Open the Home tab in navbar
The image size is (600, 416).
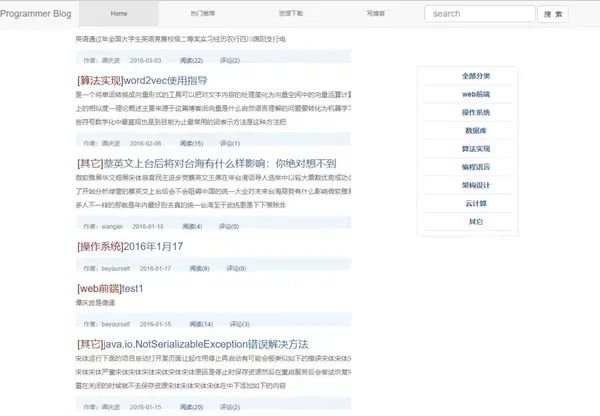119,13
